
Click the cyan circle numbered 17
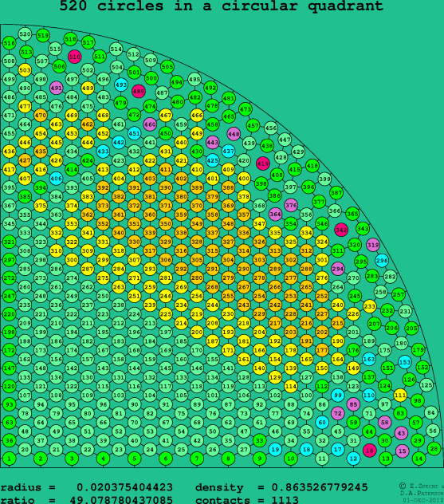coord(338,449)
